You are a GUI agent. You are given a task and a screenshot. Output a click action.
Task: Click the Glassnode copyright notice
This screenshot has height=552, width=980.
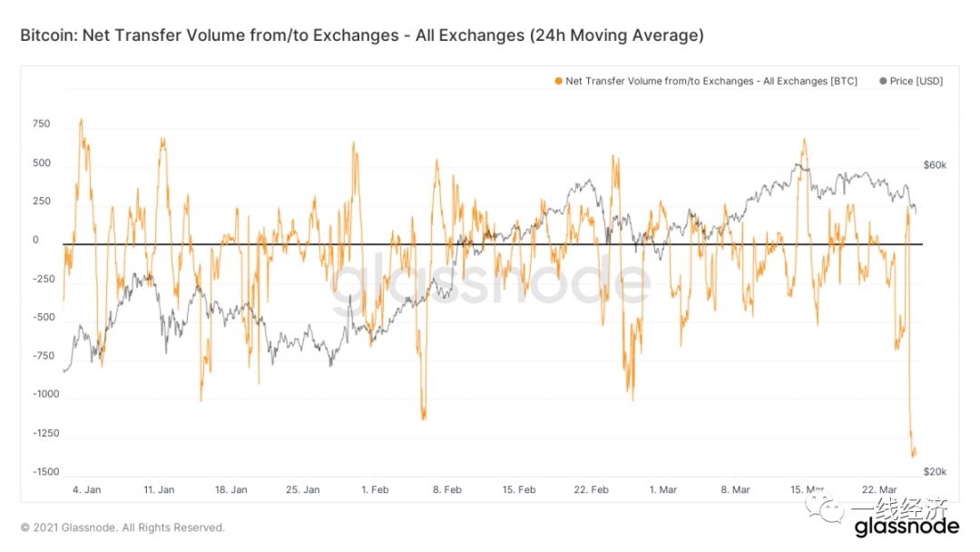[122, 527]
